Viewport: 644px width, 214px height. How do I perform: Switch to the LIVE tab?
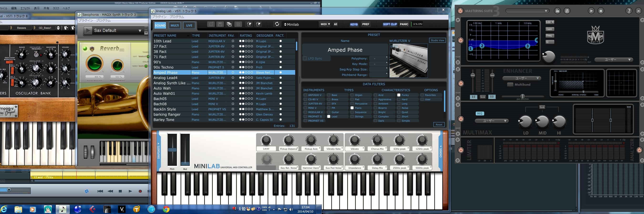point(189,25)
